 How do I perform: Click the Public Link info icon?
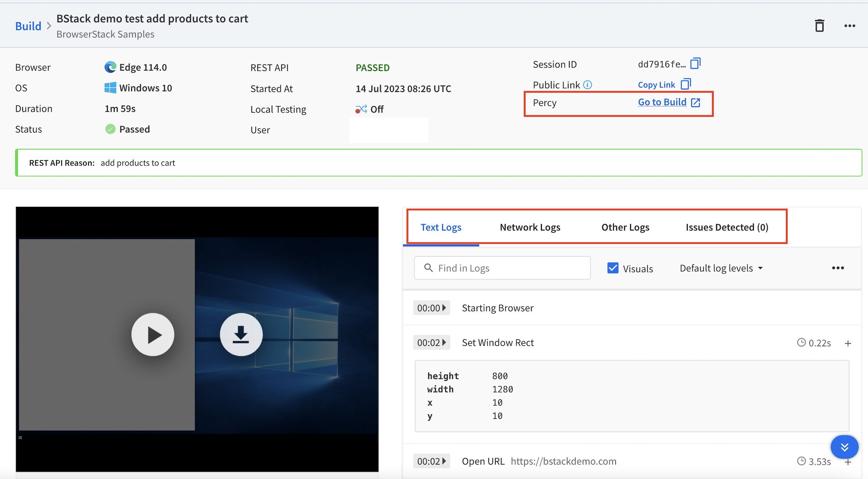click(x=587, y=85)
